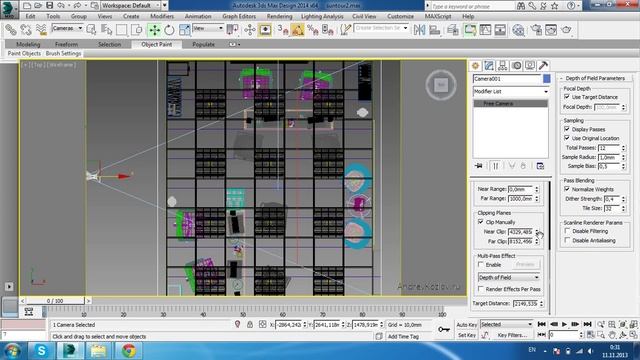Viewport: 640px width, 360px height.
Task: Open the Utilities panel hammer icon
Action: pyautogui.click(x=543, y=65)
